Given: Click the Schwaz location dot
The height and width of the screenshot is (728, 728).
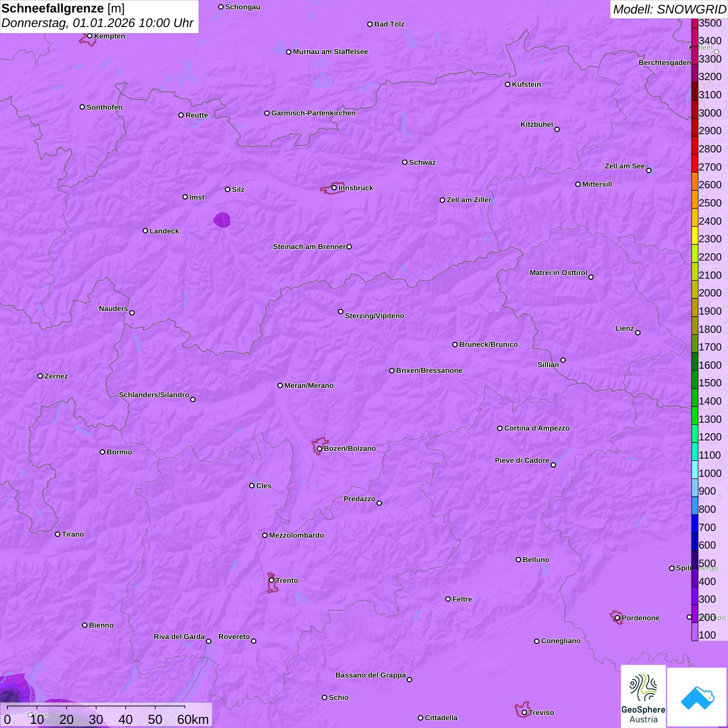Looking at the screenshot, I should click(x=405, y=162).
